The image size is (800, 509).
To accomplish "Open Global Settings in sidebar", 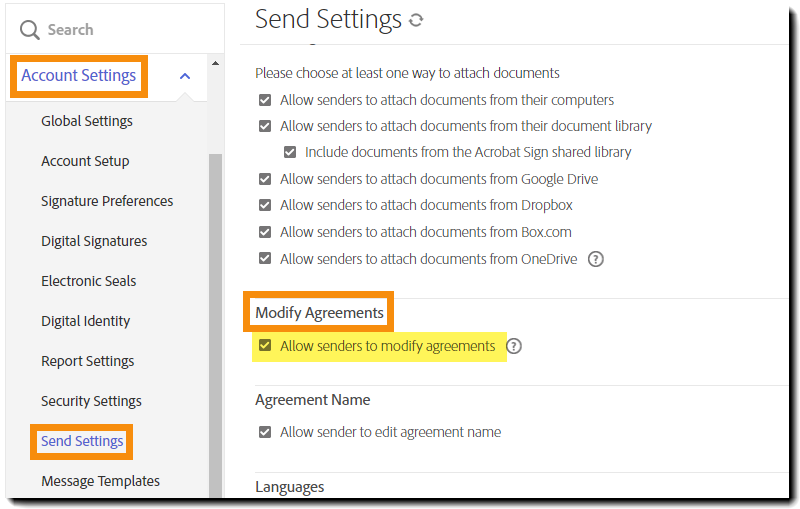I will (87, 121).
